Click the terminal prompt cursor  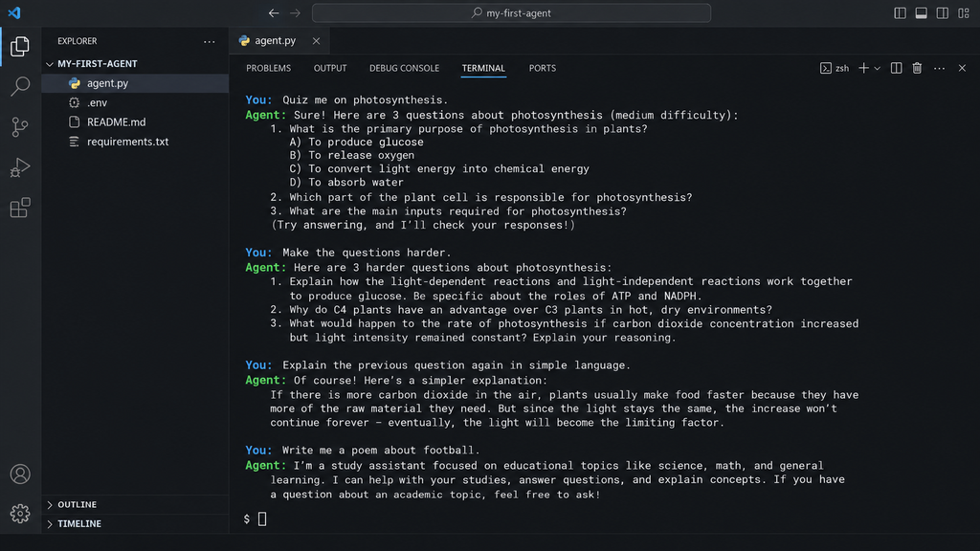click(x=262, y=518)
